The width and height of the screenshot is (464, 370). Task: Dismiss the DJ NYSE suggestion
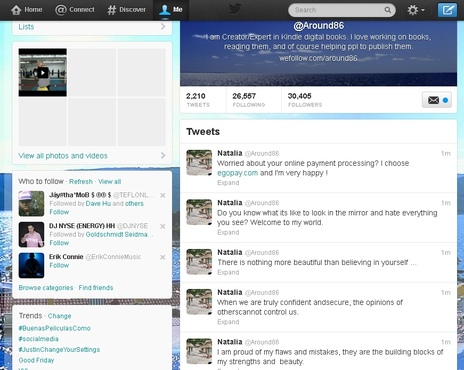[x=163, y=226]
